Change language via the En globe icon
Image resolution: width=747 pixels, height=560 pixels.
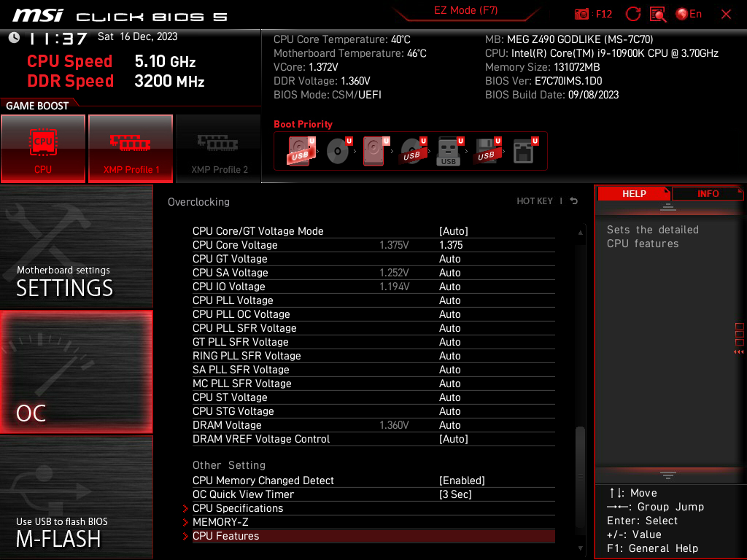coord(689,14)
